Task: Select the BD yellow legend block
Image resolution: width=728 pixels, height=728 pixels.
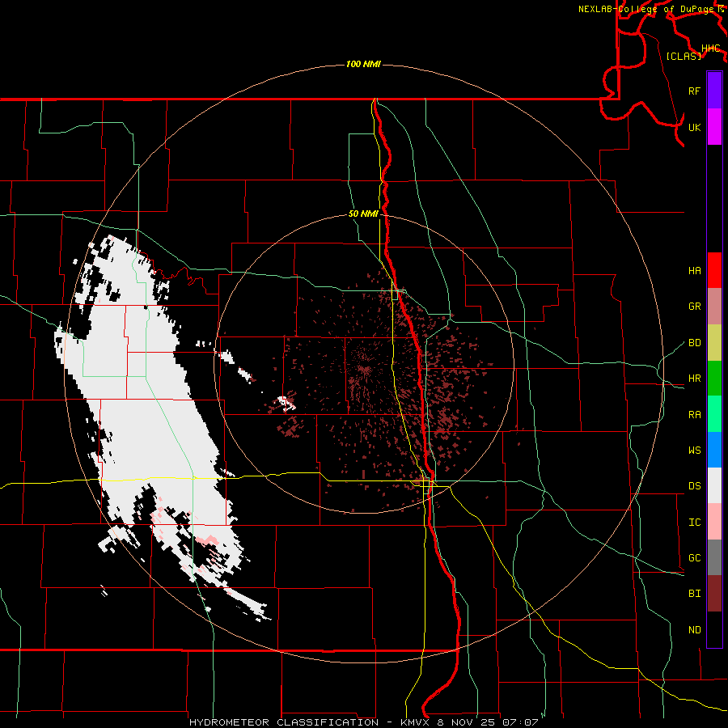Action: coord(714,342)
